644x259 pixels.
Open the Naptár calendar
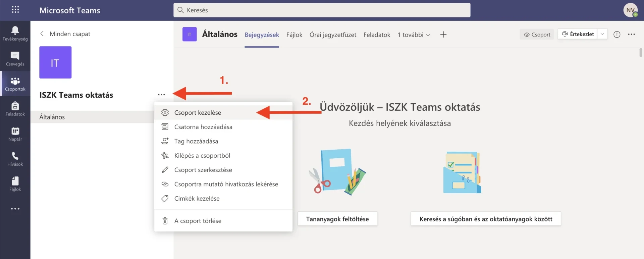tap(15, 134)
